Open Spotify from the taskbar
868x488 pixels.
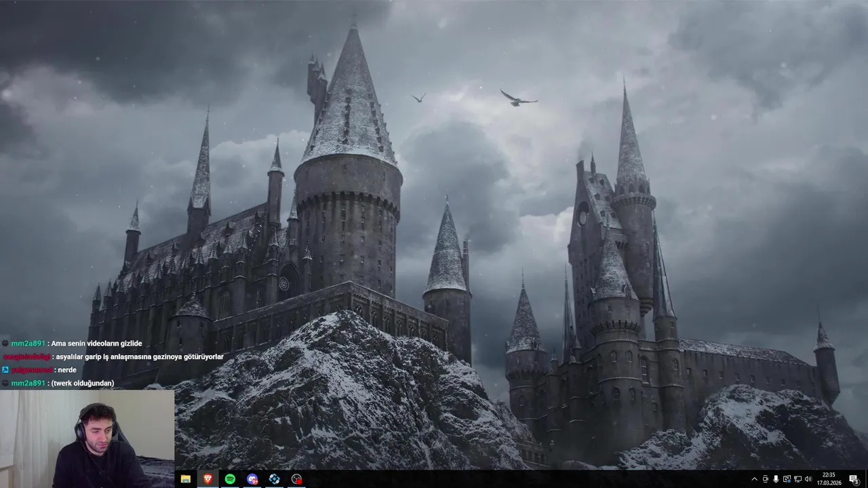click(230, 479)
